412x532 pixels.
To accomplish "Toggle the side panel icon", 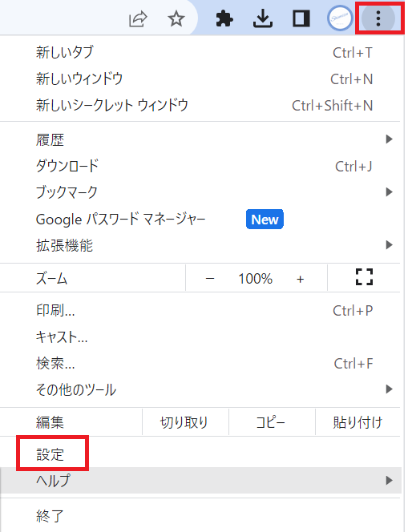I will click(x=301, y=18).
